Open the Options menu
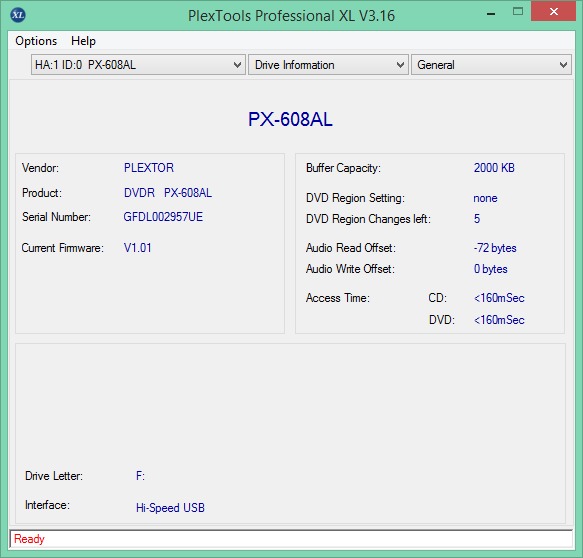The image size is (583, 558). (36, 41)
